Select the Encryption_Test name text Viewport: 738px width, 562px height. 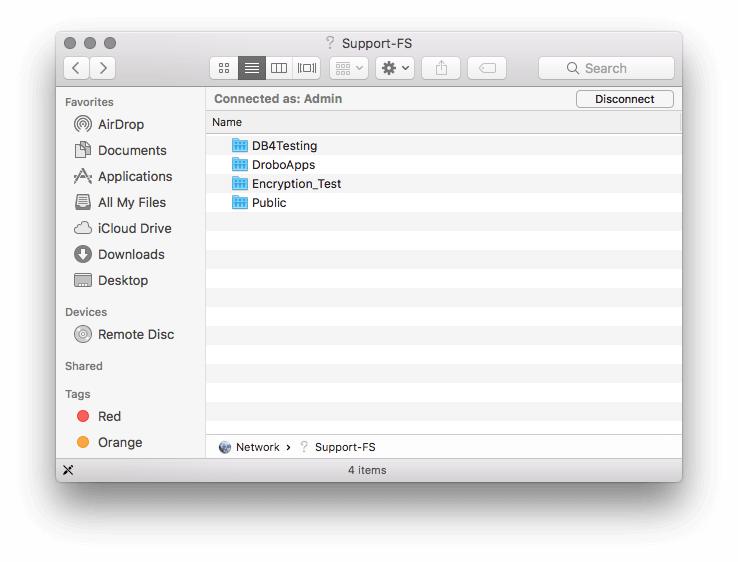point(297,184)
